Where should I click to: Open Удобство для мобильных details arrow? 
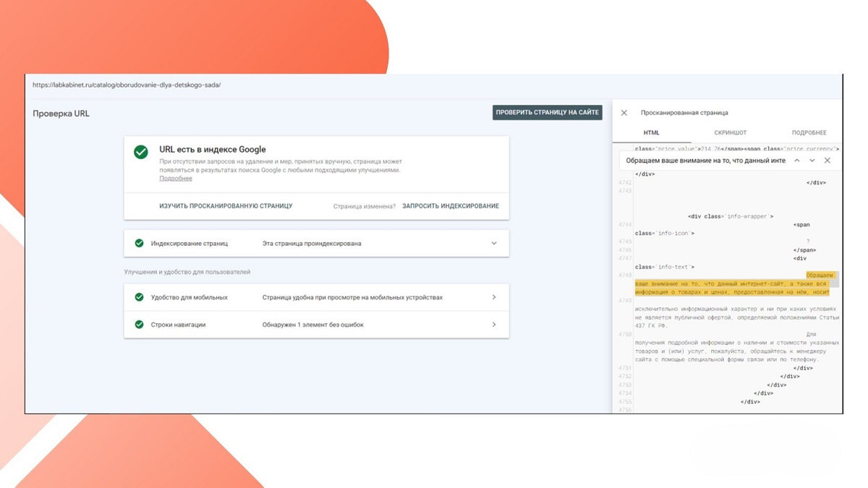pos(494,297)
